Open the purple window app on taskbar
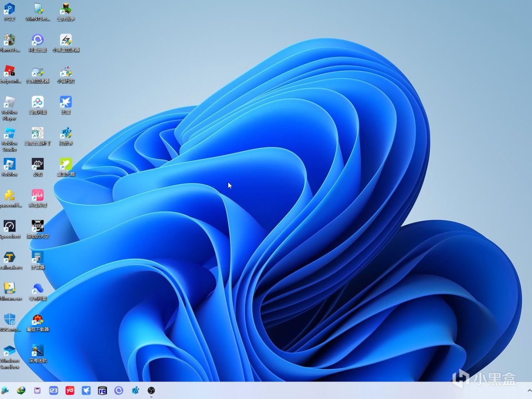 (x=37, y=390)
